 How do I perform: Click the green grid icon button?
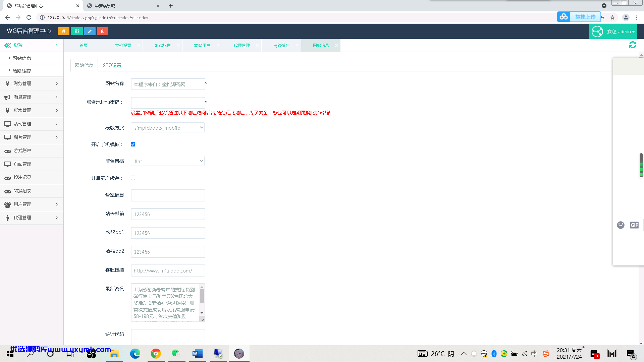click(77, 31)
